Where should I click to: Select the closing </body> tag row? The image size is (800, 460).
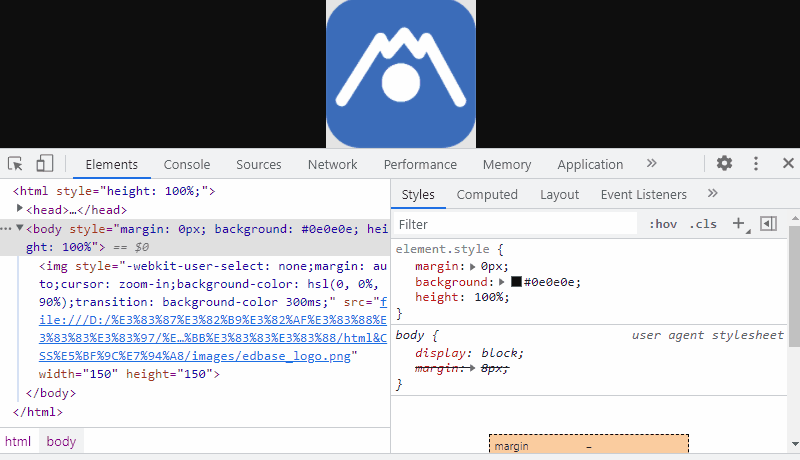tap(51, 393)
